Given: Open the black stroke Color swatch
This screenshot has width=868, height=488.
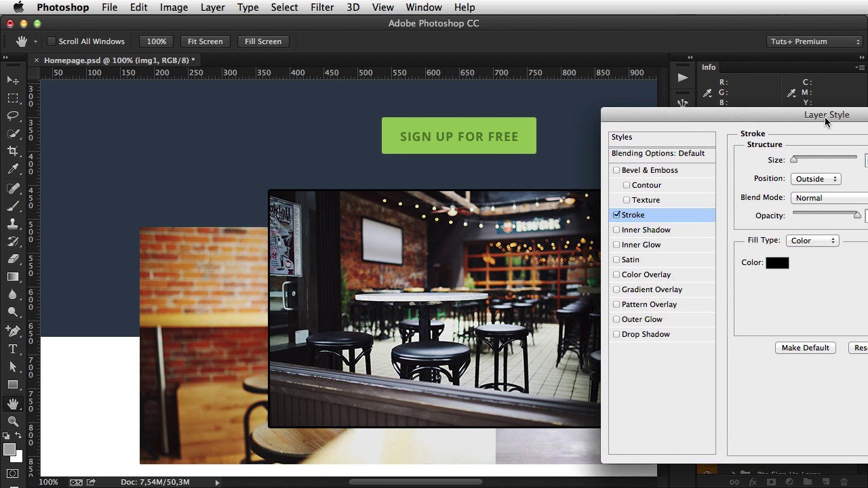Looking at the screenshot, I should (777, 263).
